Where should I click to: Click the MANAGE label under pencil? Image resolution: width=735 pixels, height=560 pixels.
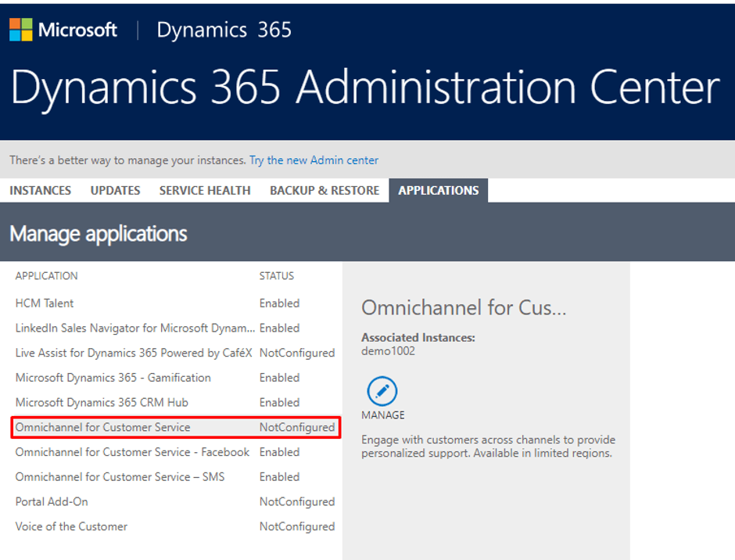(383, 415)
